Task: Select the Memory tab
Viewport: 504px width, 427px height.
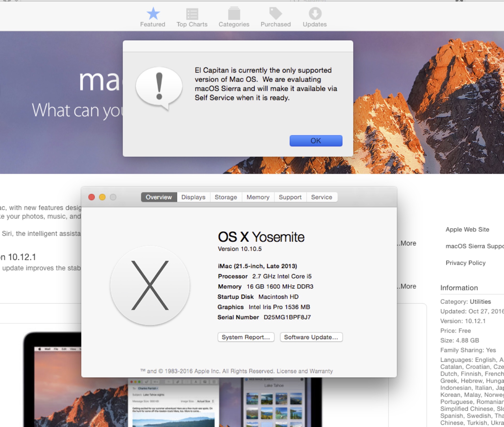Action: 258,197
